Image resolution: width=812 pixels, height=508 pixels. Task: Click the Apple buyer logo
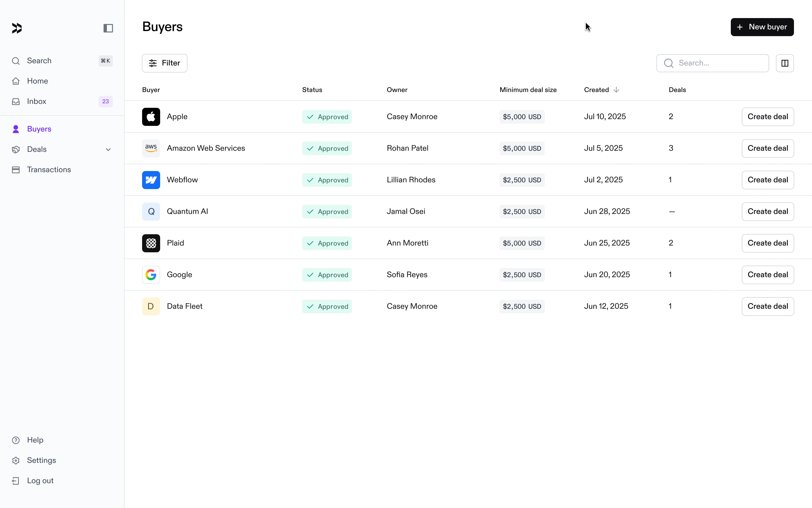tap(151, 117)
